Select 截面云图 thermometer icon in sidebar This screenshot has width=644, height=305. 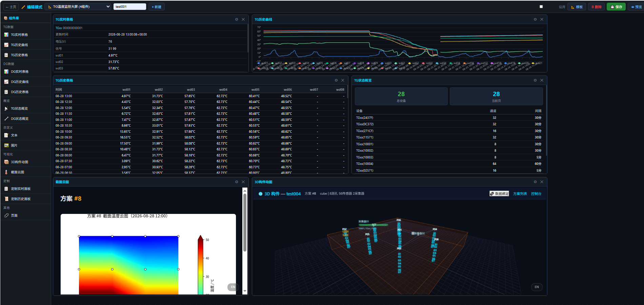(6, 172)
